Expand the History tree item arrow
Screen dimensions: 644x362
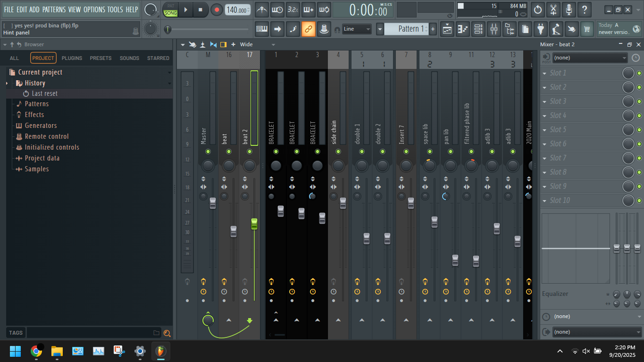7,83
